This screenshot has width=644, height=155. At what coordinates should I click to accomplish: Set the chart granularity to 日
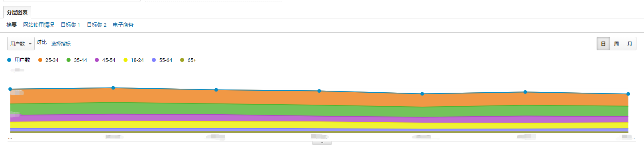click(x=603, y=44)
